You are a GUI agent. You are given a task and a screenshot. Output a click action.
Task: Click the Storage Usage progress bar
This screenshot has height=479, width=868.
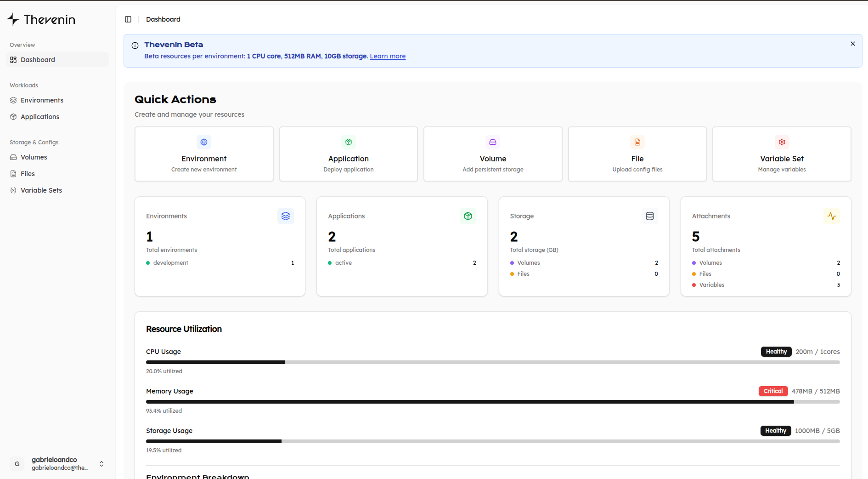click(493, 441)
